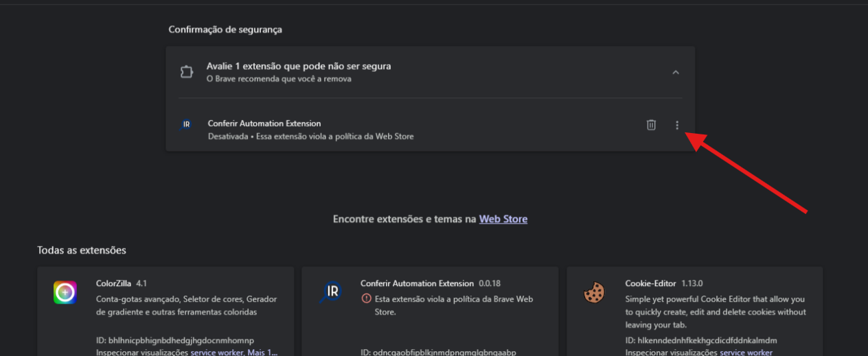Click the puzzle-piece icon beside 'Avalie 1 extensão'

[186, 72]
